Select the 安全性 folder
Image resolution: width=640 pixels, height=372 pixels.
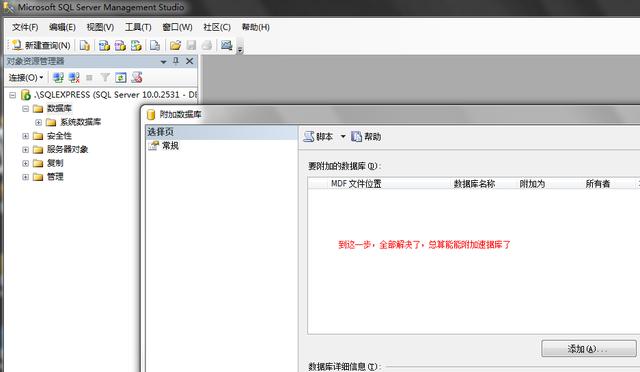click(59, 136)
